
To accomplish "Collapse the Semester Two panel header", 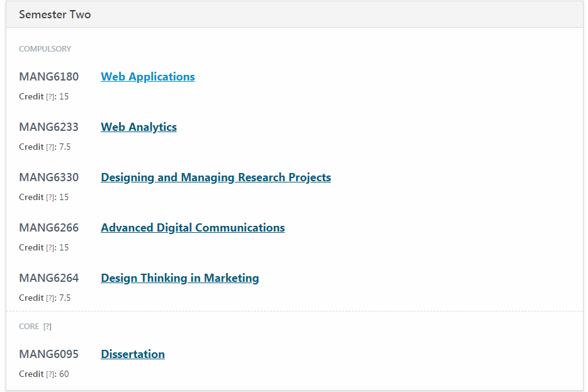I will (295, 14).
